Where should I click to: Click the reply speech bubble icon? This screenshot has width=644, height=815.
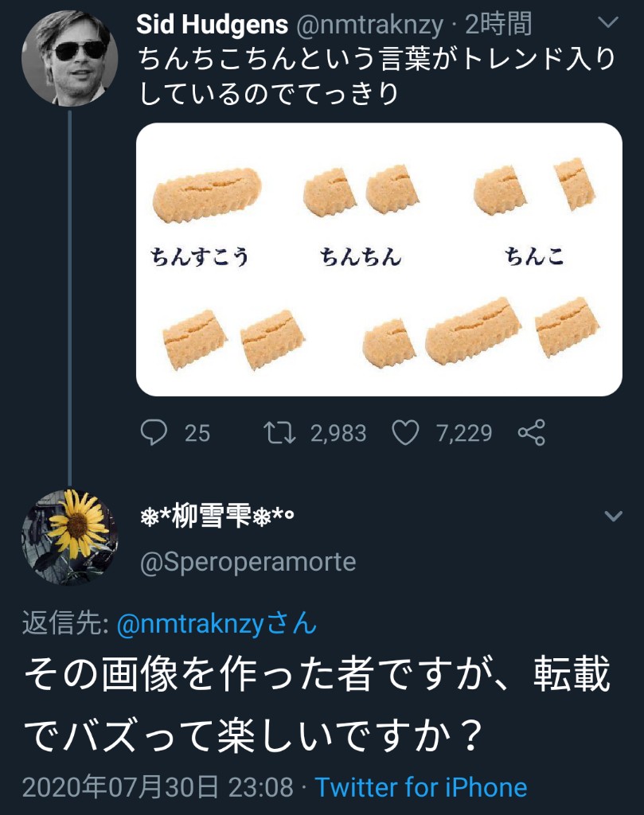pyautogui.click(x=153, y=433)
